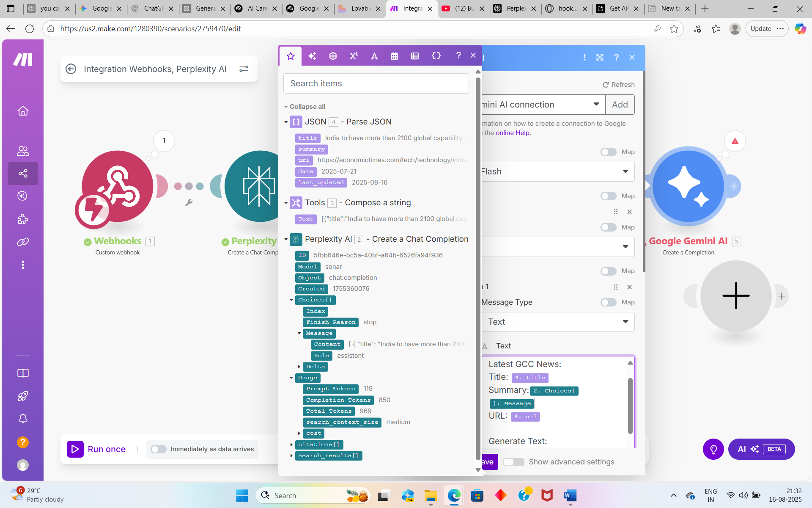The width and height of the screenshot is (812, 508).
Task: Open the math functions tab
Action: click(x=354, y=56)
